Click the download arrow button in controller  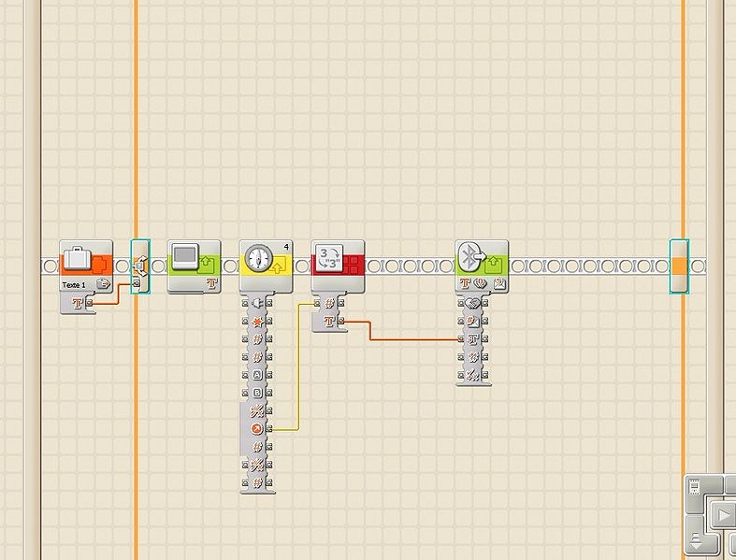tap(698, 541)
